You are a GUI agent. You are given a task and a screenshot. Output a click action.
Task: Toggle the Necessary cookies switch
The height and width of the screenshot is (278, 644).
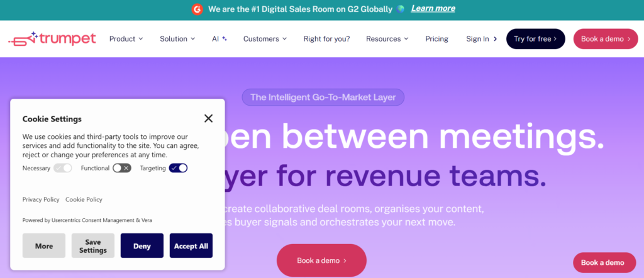tap(63, 168)
